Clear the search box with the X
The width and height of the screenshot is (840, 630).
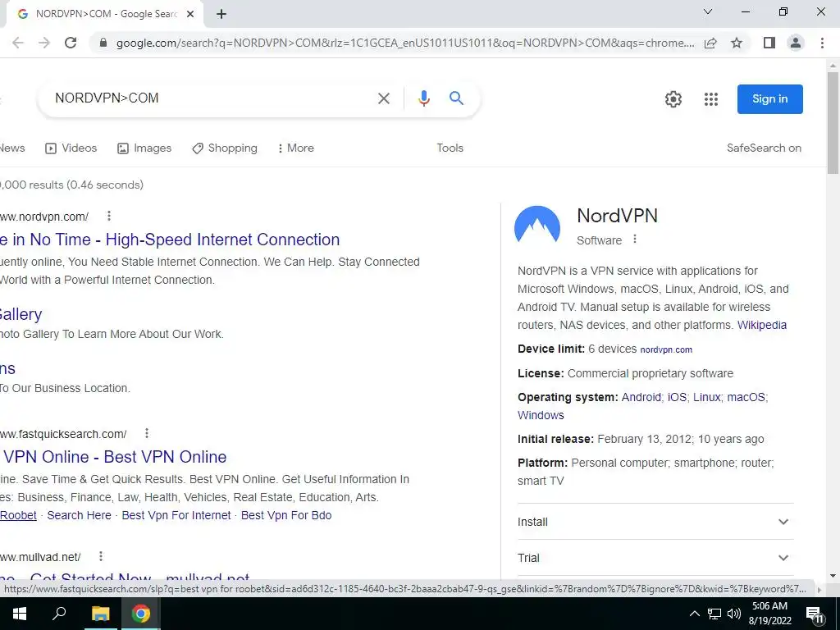click(x=384, y=98)
